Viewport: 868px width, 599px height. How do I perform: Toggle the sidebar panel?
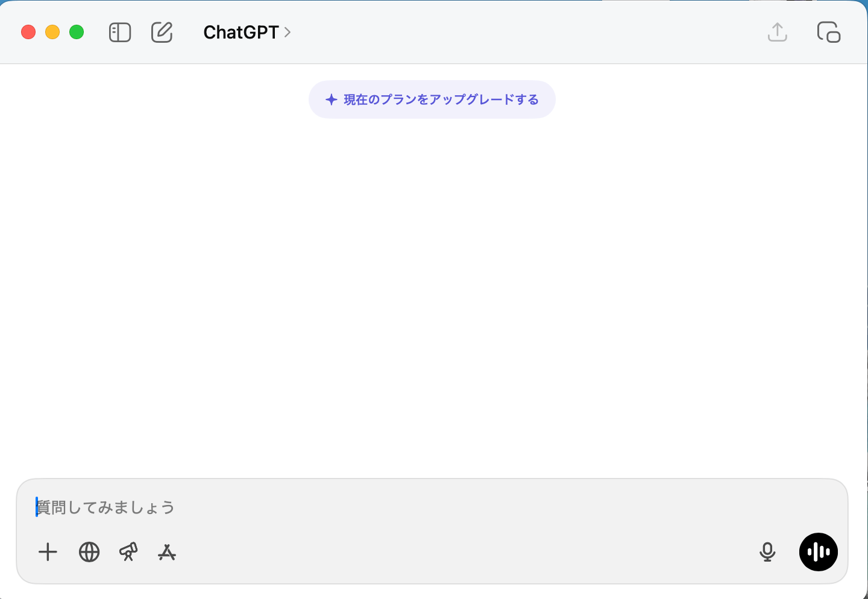tap(120, 33)
